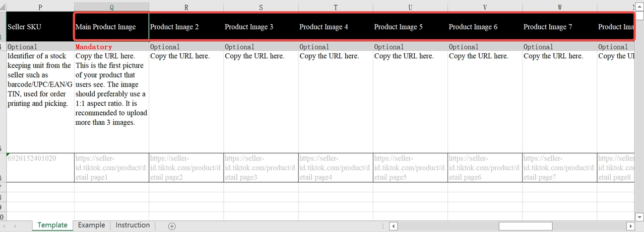Switch to the Example sheet tab

(x=92, y=225)
